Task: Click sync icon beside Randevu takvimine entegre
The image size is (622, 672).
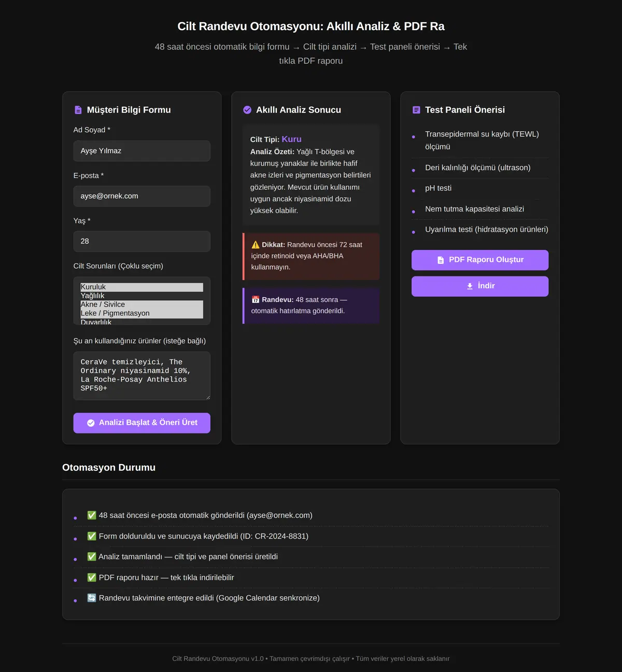Action: 92,598
